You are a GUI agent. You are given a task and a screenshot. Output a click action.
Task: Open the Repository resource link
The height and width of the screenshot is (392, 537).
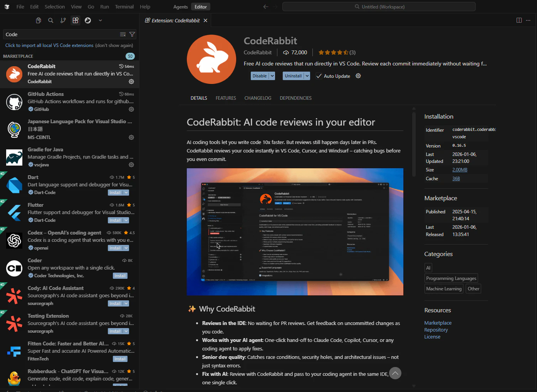click(x=436, y=330)
